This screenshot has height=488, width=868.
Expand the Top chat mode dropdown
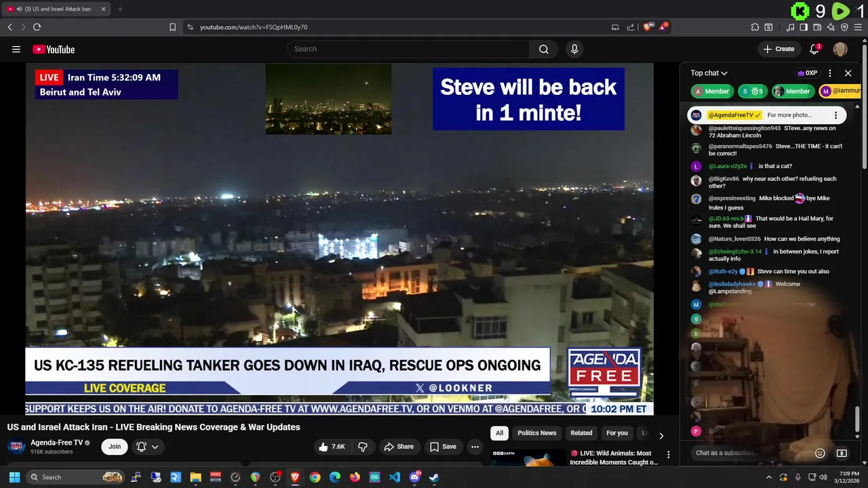tap(709, 73)
